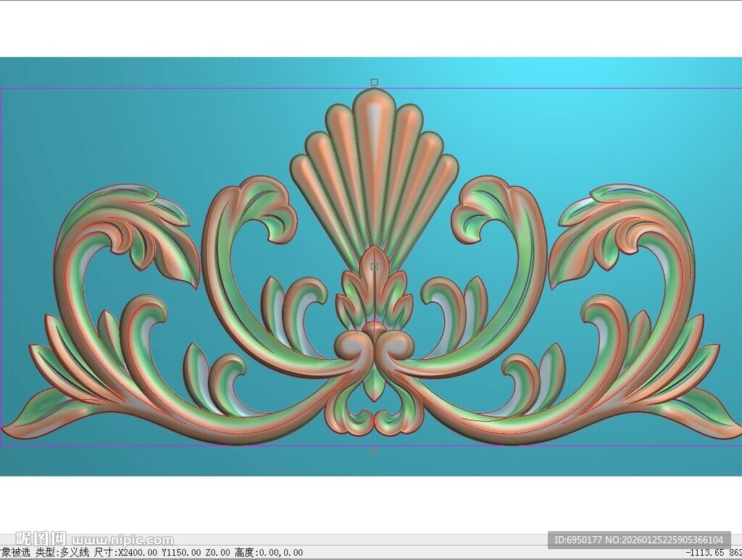Click the status bar value "高度:0.00,0.00"
The width and height of the screenshot is (742, 560).
[268, 553]
